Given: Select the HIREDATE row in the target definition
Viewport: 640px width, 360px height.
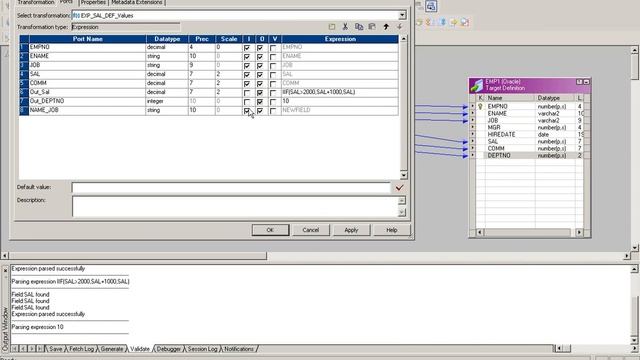Looking at the screenshot, I should (529, 134).
